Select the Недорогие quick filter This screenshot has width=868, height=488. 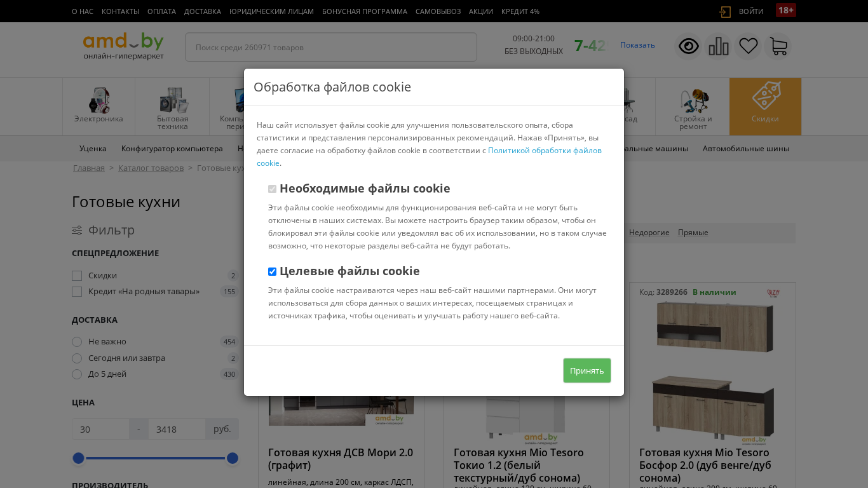pyautogui.click(x=649, y=233)
